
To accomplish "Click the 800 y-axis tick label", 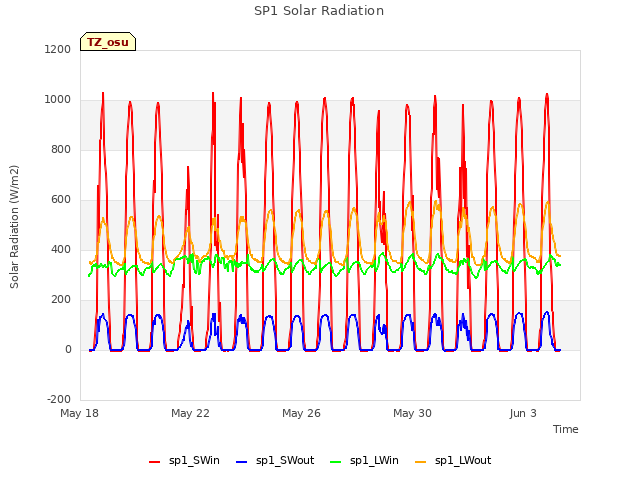I will pos(61,150).
